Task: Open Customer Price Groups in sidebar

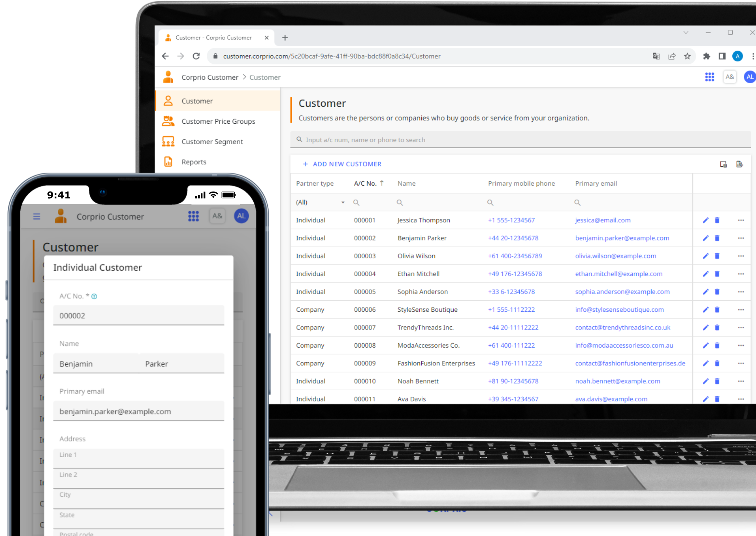Action: (218, 121)
